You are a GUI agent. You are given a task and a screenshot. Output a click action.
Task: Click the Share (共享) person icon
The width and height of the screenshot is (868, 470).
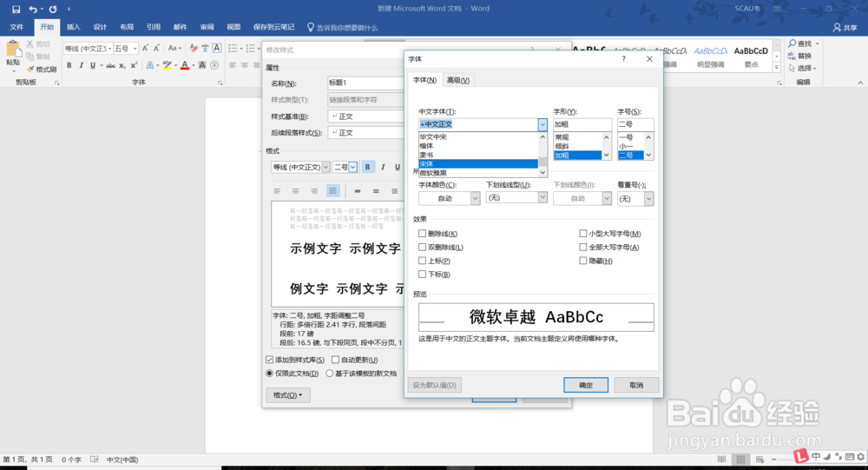tap(837, 27)
